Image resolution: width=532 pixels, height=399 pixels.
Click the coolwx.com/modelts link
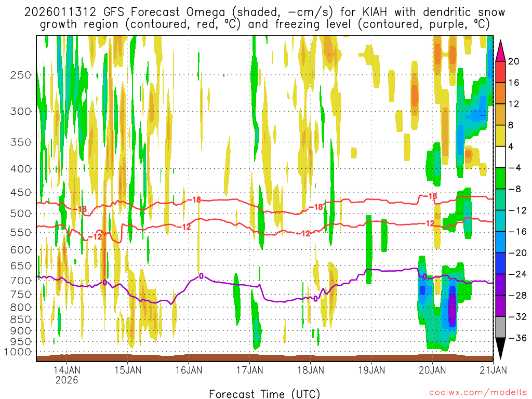pyautogui.click(x=478, y=393)
